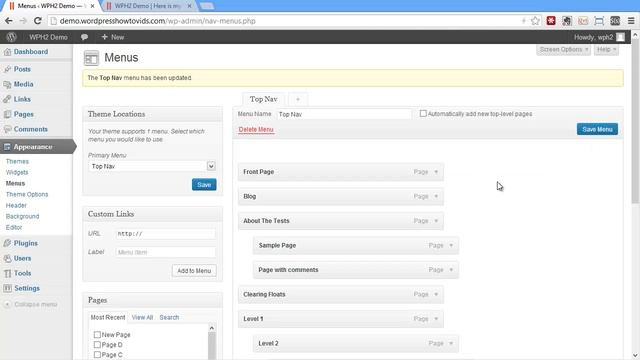Viewport: 640px width, 360px height.
Task: Open Editor submenu item
Action: pos(14,227)
